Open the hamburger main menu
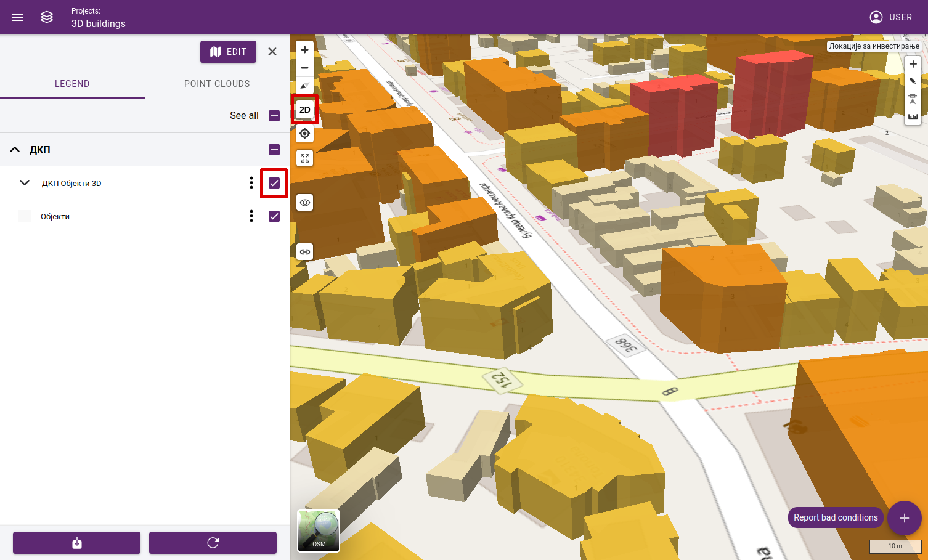The width and height of the screenshot is (928, 560). (17, 17)
